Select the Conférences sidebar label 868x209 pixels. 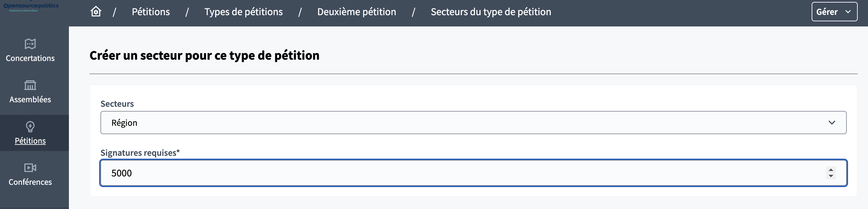pyautogui.click(x=30, y=182)
